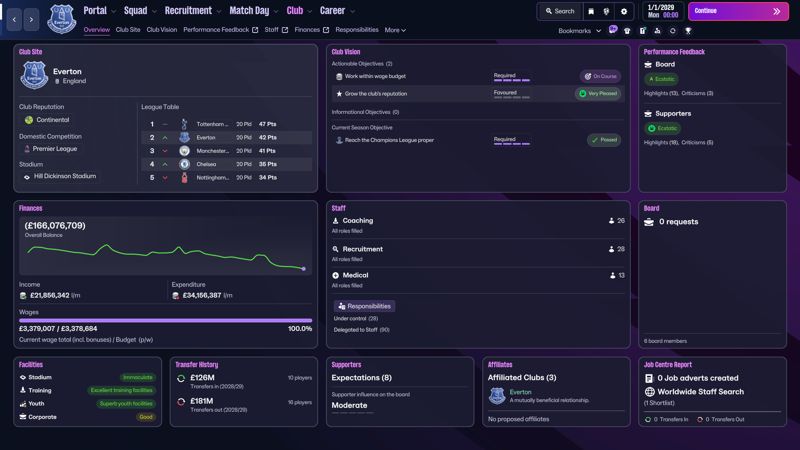800x450 pixels.
Task: Click the Passed badge for Champions League objective
Action: tap(604, 140)
